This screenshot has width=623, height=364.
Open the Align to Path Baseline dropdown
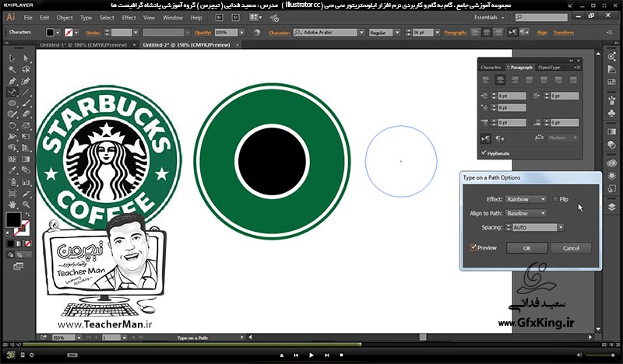526,213
